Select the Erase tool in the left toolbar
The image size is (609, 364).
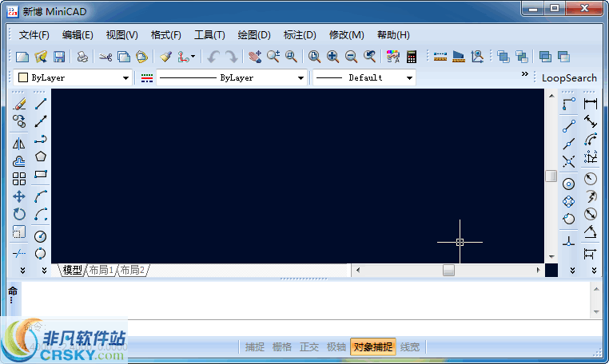[x=19, y=104]
